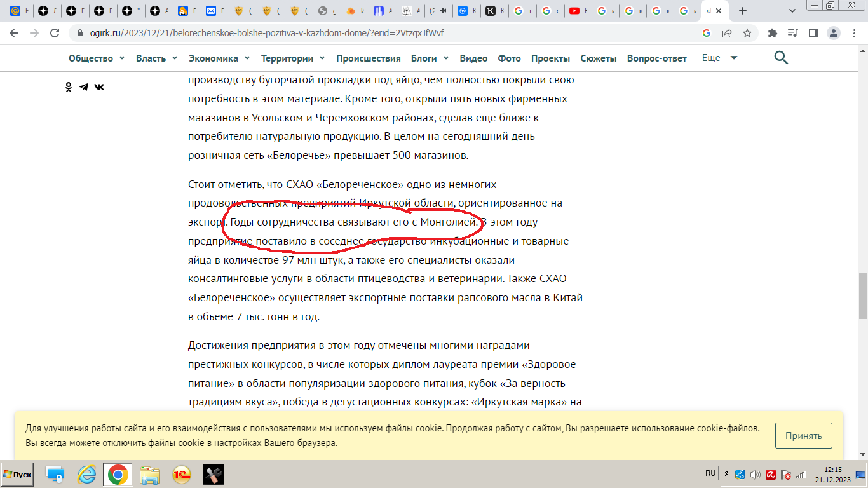The image size is (868, 488).
Task: Expand the "Общество" menu dropdown
Action: [97, 58]
